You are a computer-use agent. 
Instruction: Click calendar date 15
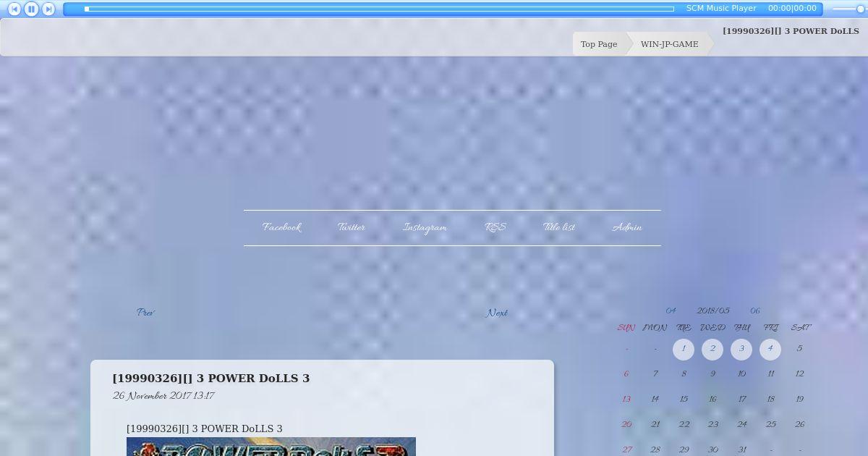click(684, 400)
